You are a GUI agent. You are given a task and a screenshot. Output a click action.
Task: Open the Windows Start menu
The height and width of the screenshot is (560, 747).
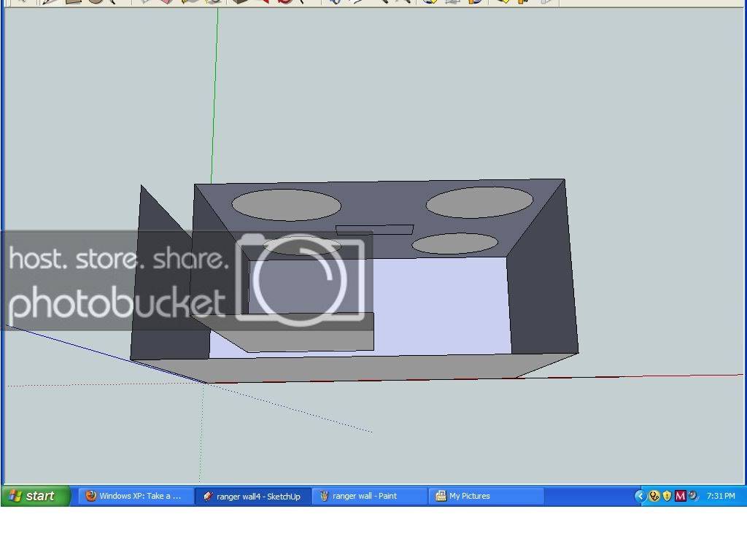click(36, 496)
